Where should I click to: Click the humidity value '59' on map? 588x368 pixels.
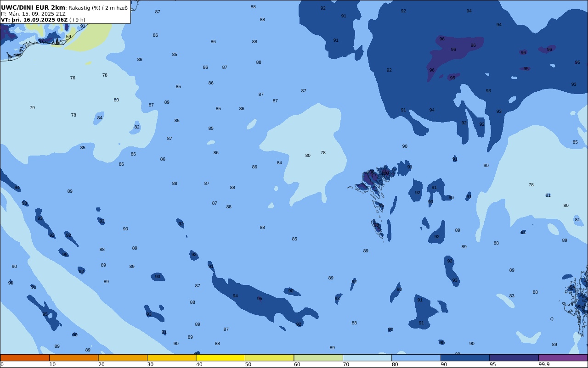click(68, 37)
